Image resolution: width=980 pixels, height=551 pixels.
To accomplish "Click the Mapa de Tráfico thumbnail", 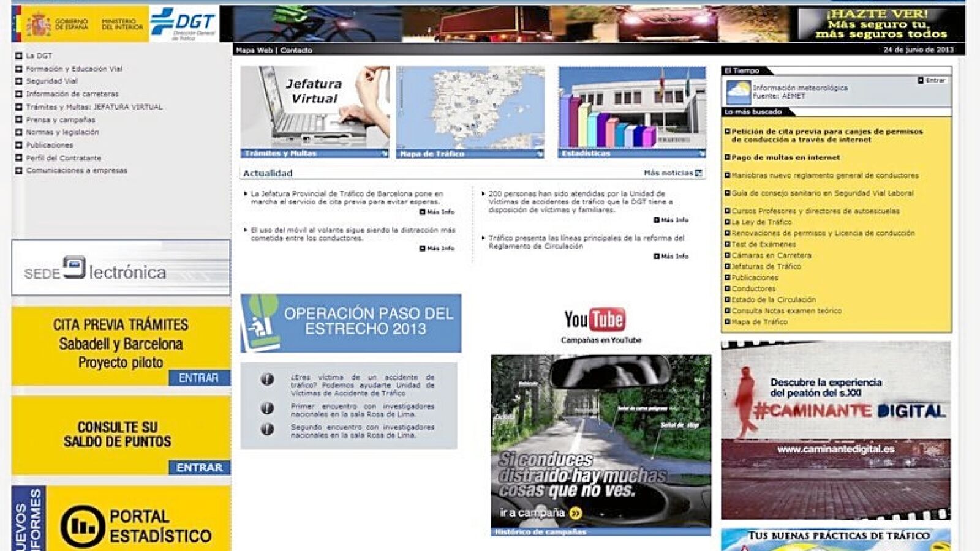I will pos(470,111).
